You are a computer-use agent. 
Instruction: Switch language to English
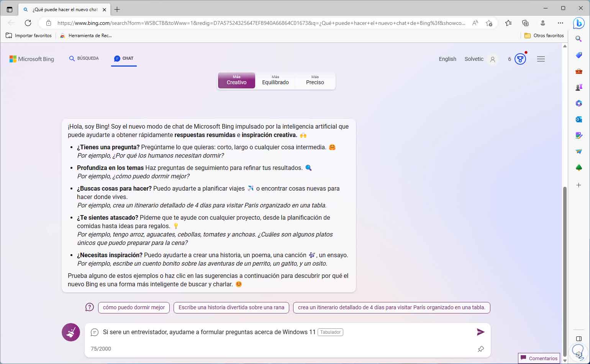point(447,59)
